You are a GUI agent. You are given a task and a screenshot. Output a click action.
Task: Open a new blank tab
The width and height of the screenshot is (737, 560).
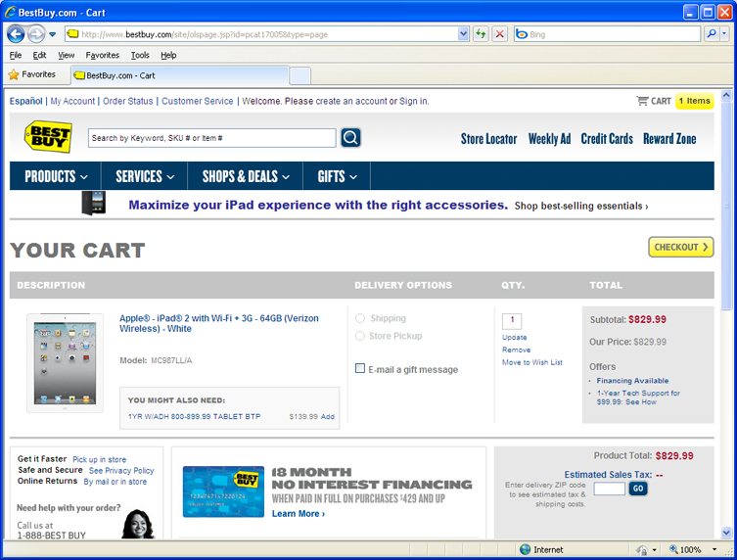point(299,75)
